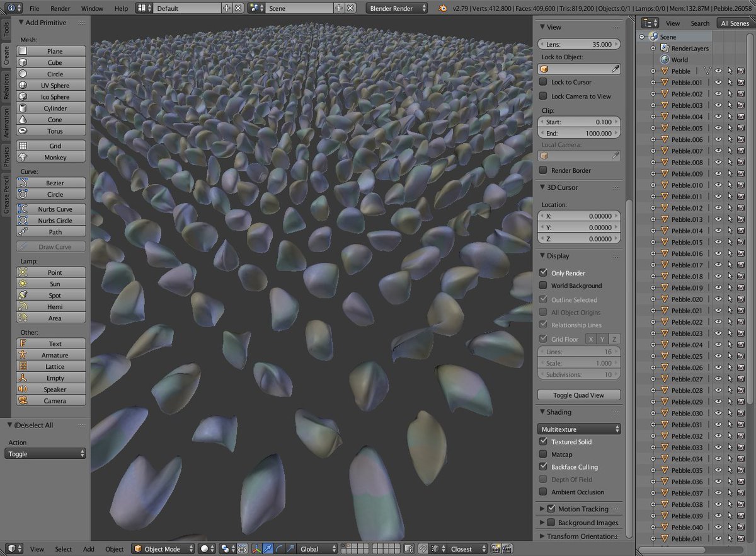The width and height of the screenshot is (756, 556).
Task: Open Toggle action dropdown
Action: tap(45, 453)
